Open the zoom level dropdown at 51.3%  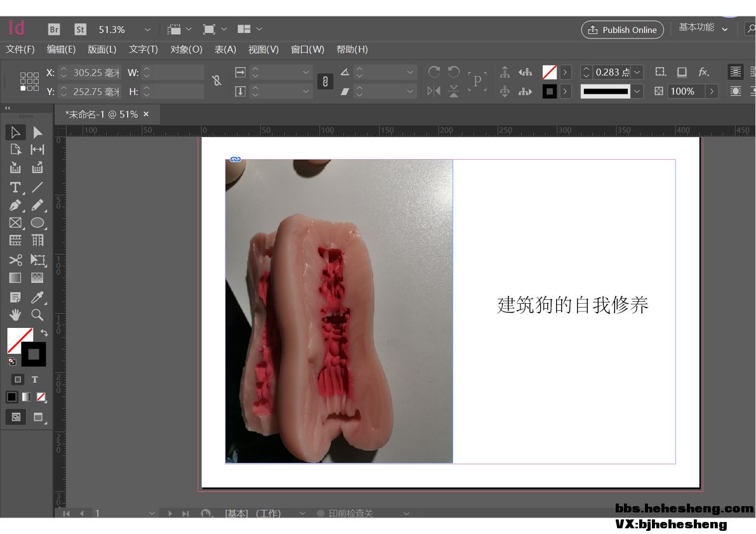148,29
